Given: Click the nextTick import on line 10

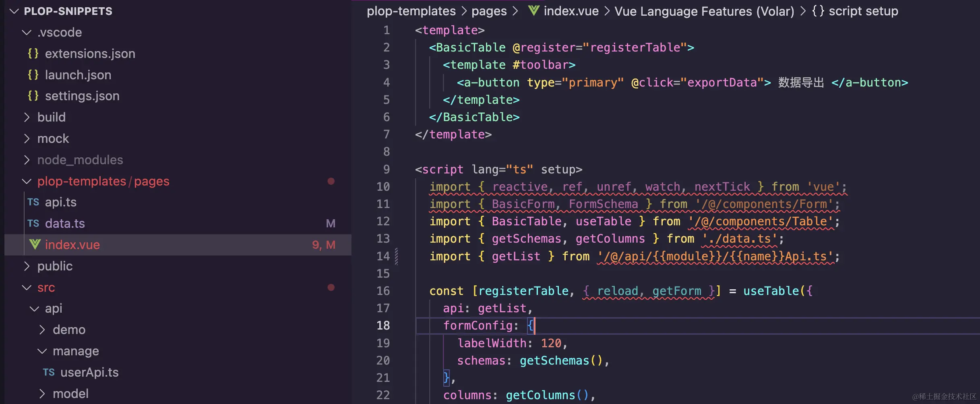Looking at the screenshot, I should (x=722, y=187).
